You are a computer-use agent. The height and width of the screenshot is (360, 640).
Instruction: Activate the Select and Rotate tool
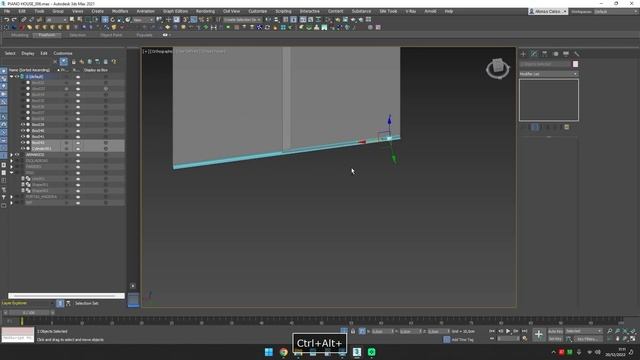point(113,20)
